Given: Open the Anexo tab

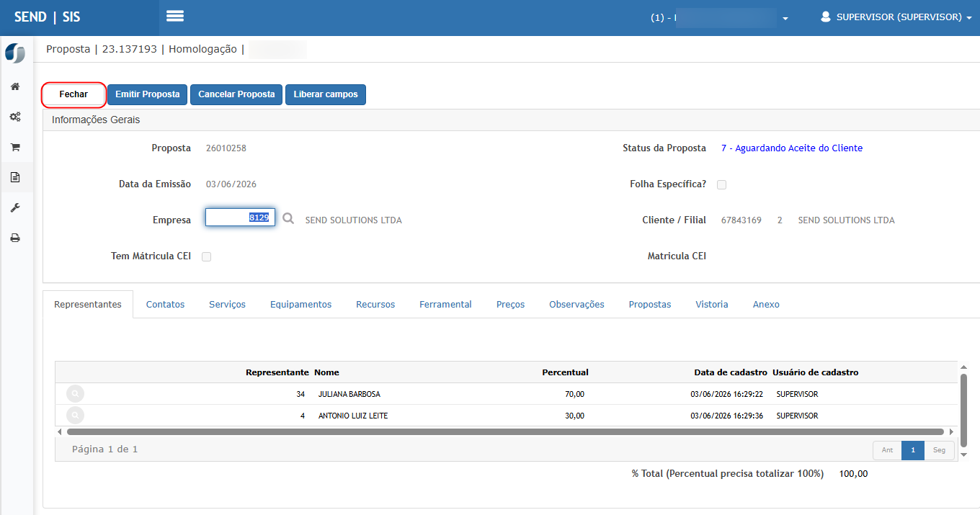Looking at the screenshot, I should click(x=766, y=305).
